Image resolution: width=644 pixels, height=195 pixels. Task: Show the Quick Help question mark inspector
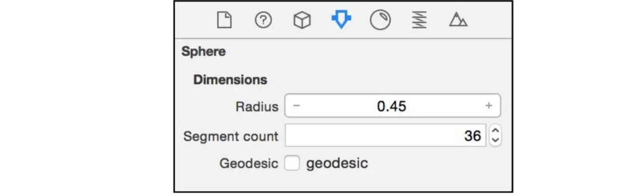click(x=263, y=21)
